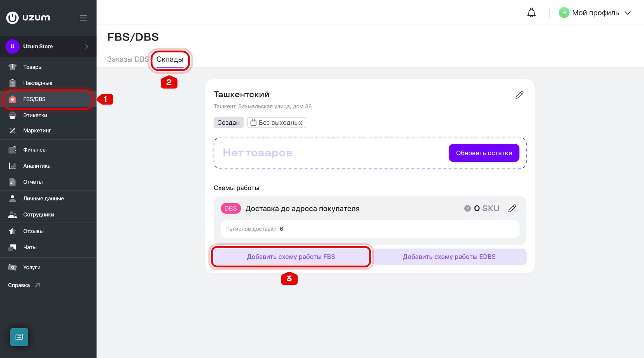Click the Регионов доставки 6 row
644x358 pixels.
370,229
